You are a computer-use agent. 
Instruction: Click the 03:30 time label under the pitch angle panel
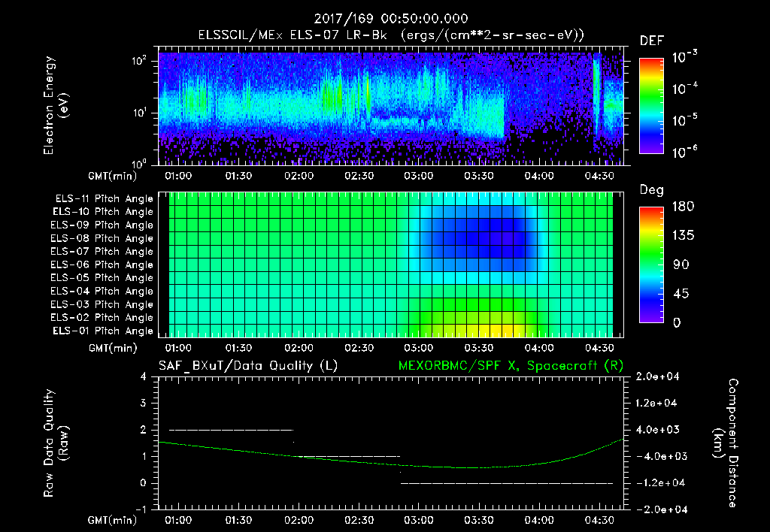[479, 348]
